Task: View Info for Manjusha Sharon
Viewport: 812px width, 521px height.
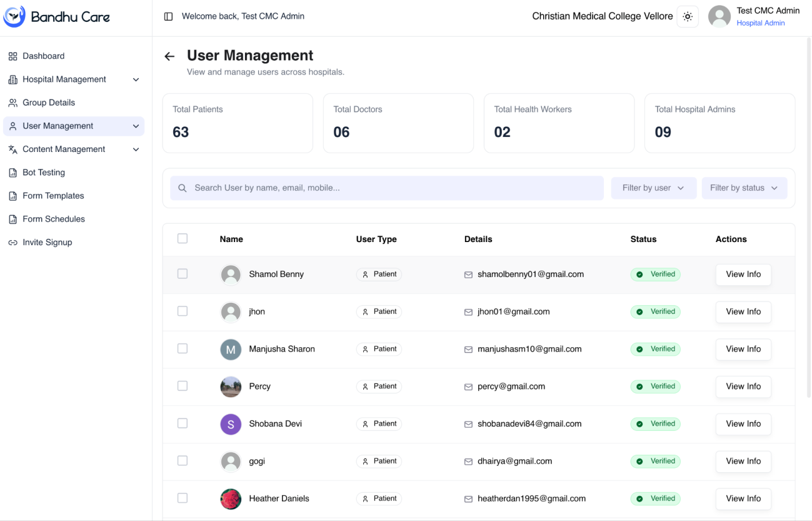Action: tap(743, 349)
